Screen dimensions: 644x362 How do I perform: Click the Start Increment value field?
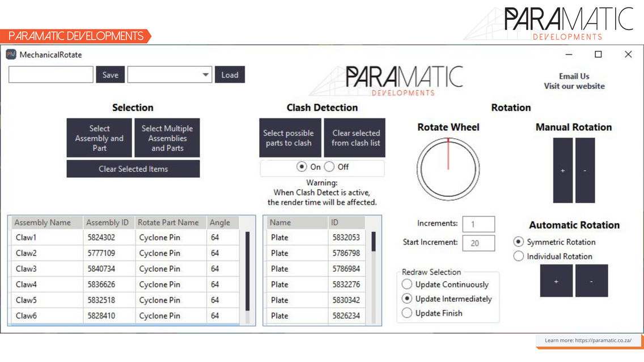(x=478, y=243)
